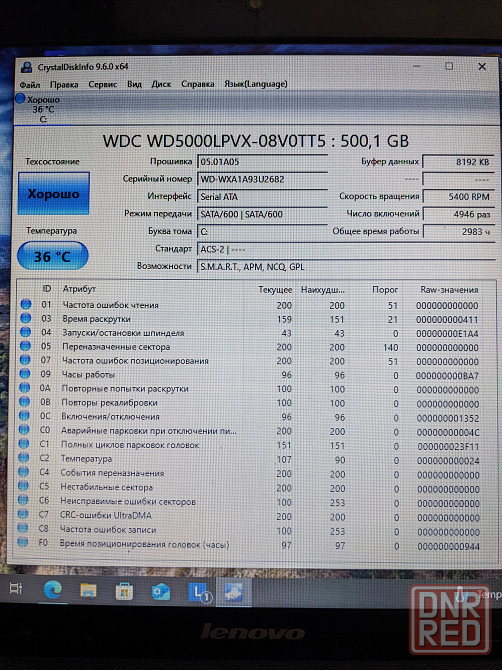The width and height of the screenshot is (502, 670).
Task: Open the Диск menu
Action: tap(161, 84)
